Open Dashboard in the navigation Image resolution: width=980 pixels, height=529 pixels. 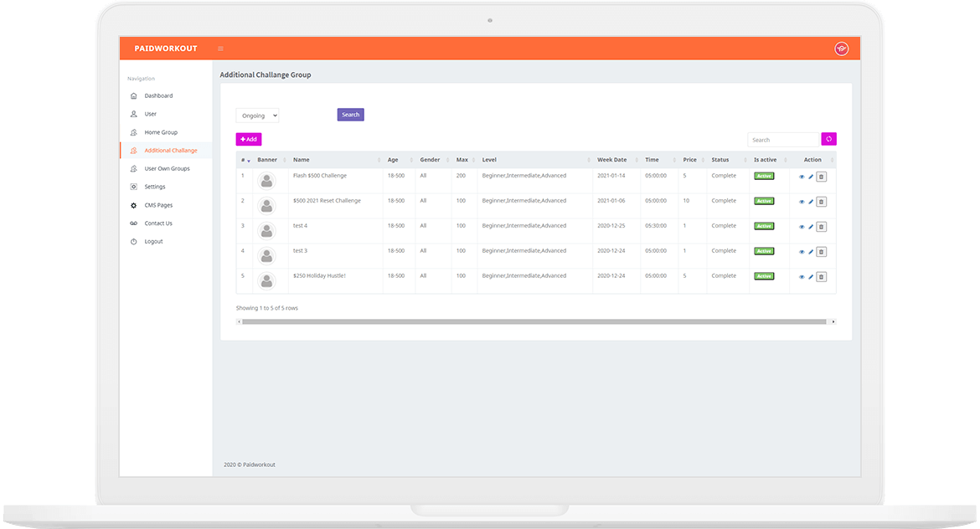(158, 96)
